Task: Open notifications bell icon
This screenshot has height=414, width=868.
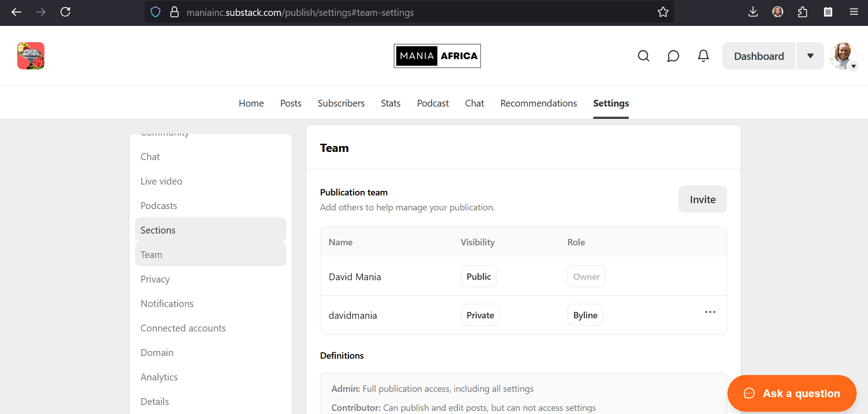Action: click(703, 56)
